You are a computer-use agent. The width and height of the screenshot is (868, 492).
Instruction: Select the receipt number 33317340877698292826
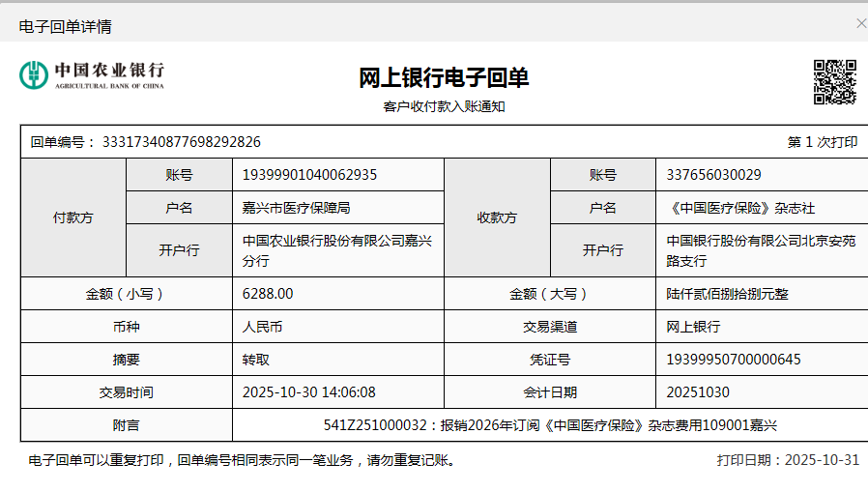(188, 142)
